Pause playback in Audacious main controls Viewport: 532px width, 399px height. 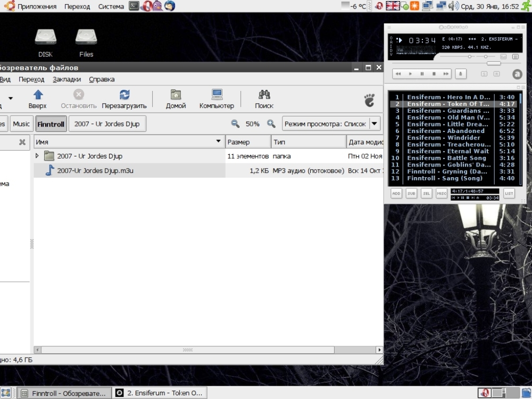(x=422, y=73)
